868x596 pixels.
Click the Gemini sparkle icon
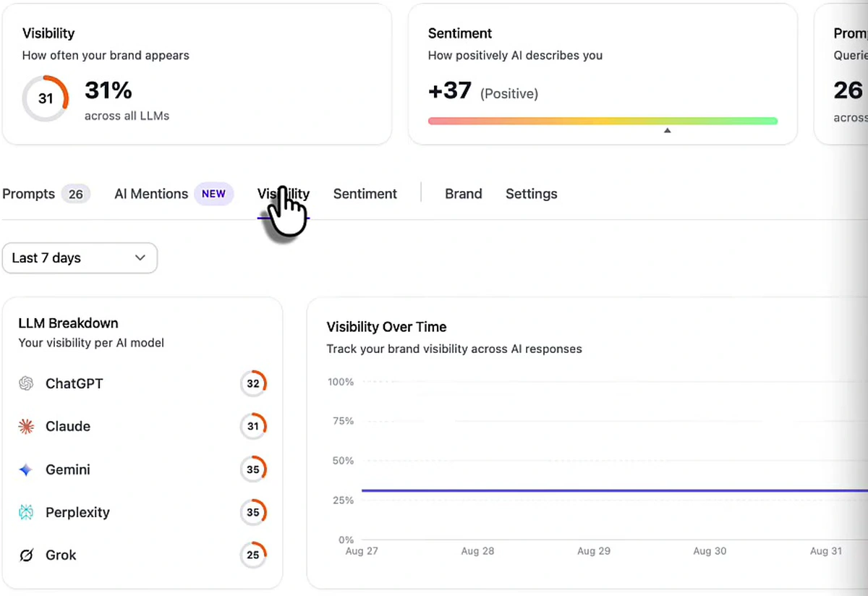point(26,469)
